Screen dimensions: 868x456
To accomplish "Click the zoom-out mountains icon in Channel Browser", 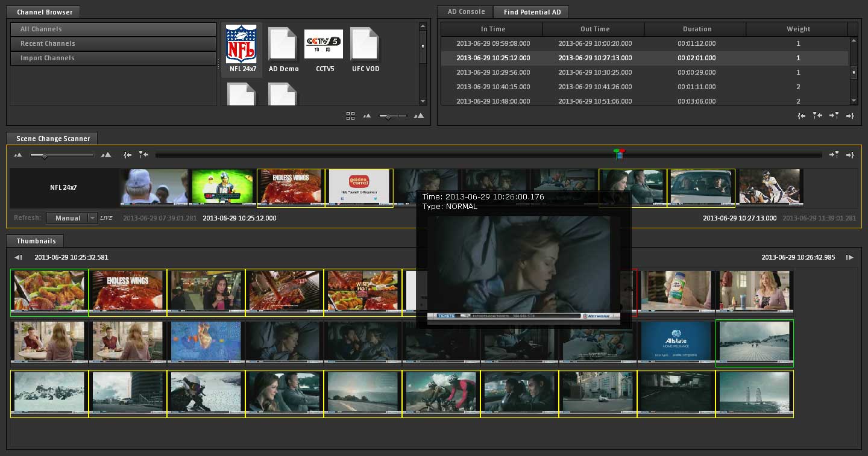I will click(x=366, y=116).
